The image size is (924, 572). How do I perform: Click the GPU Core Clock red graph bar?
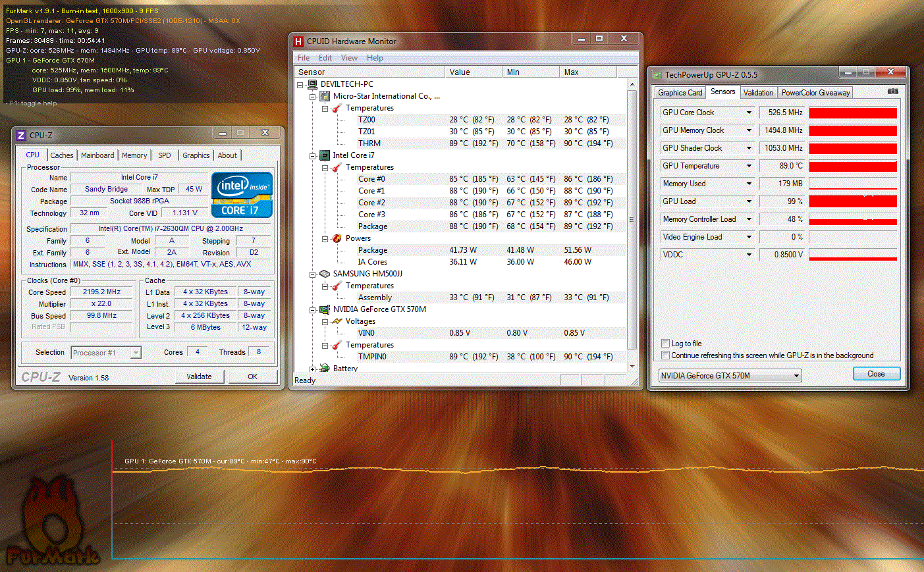click(x=853, y=113)
